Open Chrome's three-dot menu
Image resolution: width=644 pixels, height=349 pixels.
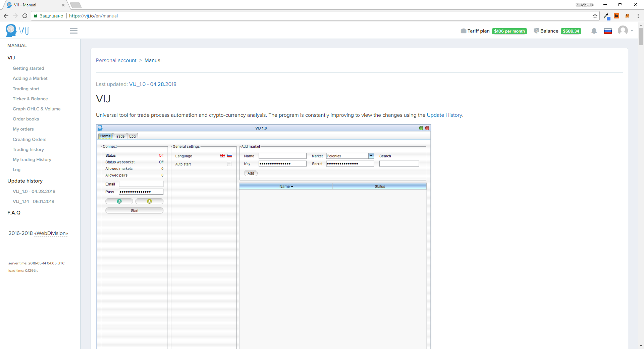click(x=638, y=16)
